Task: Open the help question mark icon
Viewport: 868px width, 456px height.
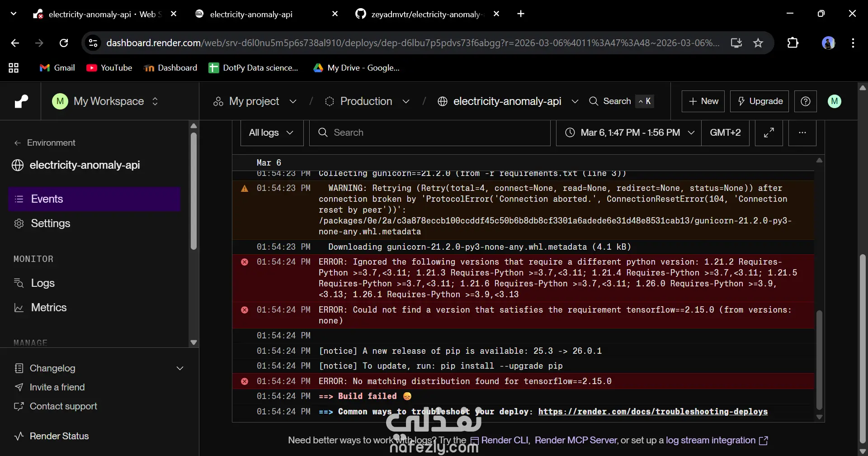Action: pyautogui.click(x=806, y=101)
